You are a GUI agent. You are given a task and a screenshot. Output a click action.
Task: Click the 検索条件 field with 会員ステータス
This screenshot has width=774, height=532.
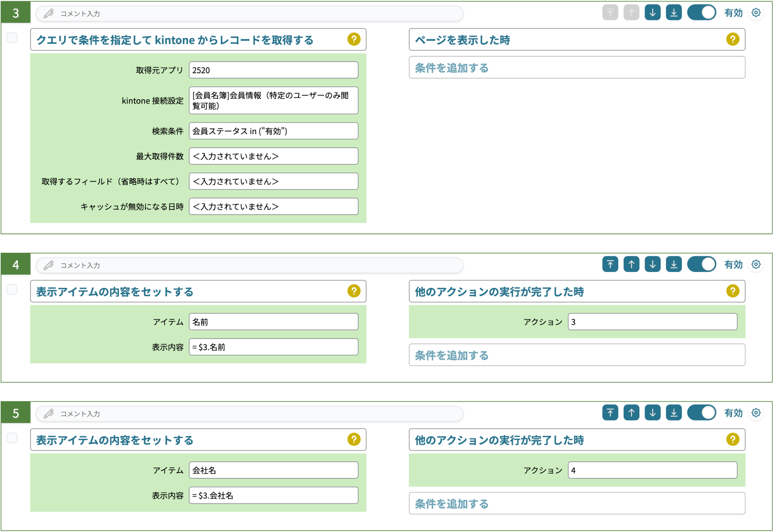point(273,131)
